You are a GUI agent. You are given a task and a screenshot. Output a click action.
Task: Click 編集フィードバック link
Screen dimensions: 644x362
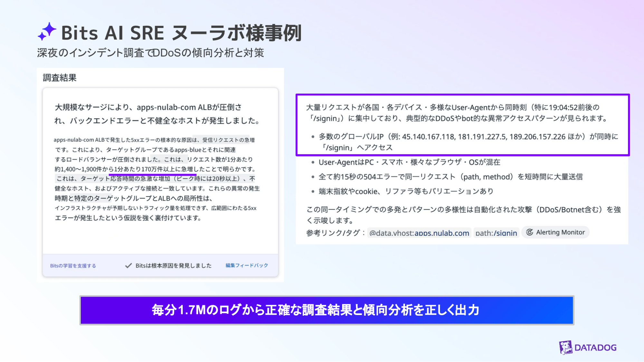(x=246, y=265)
